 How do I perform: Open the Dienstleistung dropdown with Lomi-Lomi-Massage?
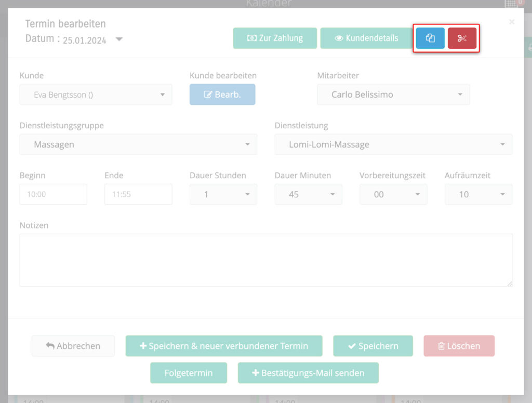pos(393,144)
